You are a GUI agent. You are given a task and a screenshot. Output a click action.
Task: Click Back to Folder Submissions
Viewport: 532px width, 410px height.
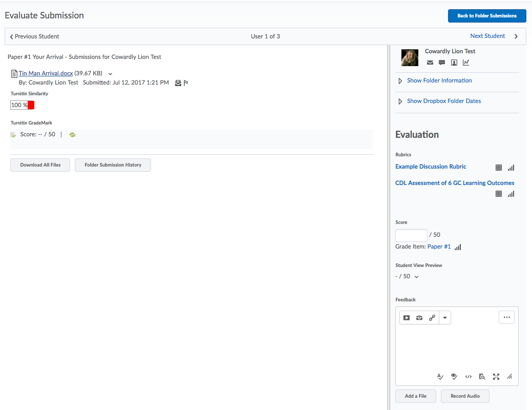point(486,16)
